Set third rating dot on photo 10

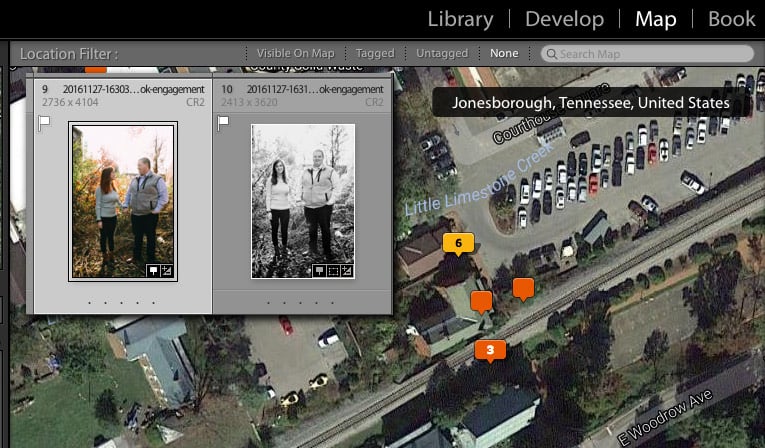pos(301,303)
